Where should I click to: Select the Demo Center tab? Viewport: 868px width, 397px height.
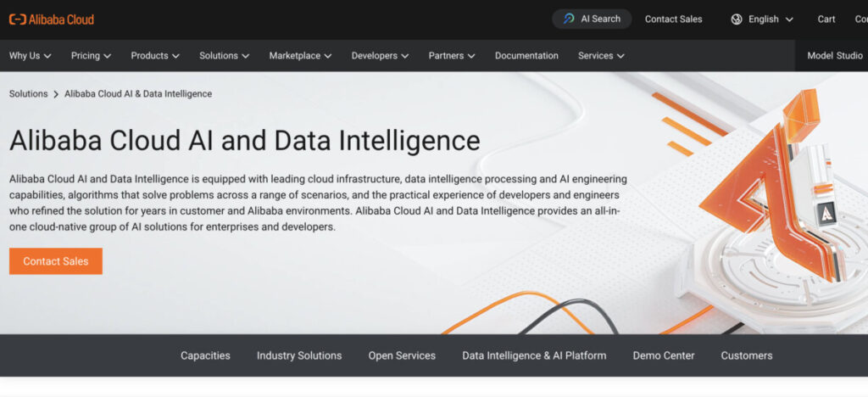663,355
